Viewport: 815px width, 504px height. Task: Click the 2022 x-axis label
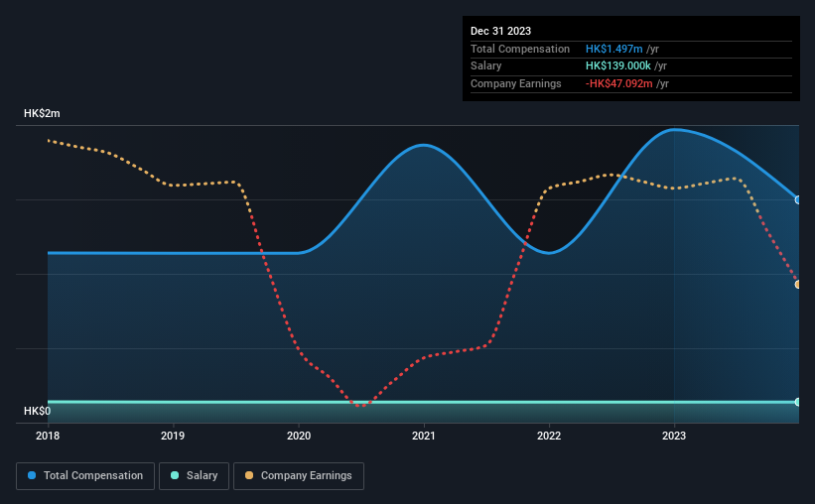point(549,436)
